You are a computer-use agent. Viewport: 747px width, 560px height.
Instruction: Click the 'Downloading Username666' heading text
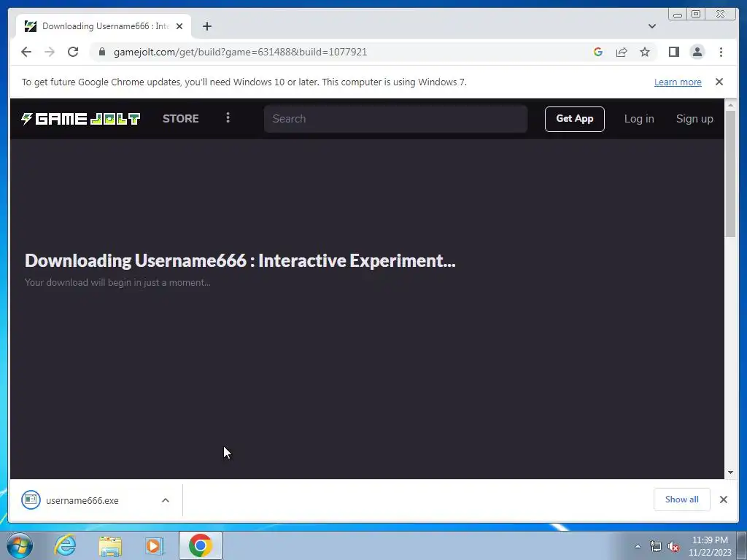pyautogui.click(x=240, y=261)
